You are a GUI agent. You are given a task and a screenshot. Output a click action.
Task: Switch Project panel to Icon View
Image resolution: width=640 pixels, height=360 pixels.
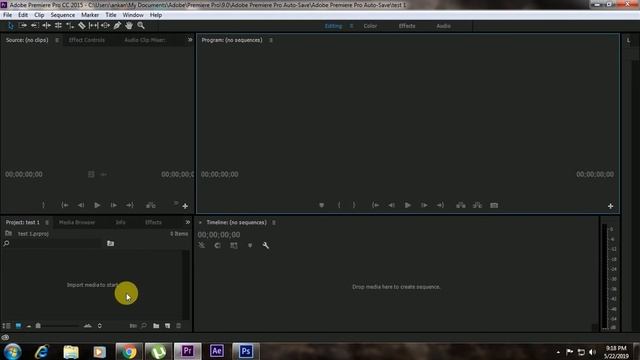click(x=18, y=326)
